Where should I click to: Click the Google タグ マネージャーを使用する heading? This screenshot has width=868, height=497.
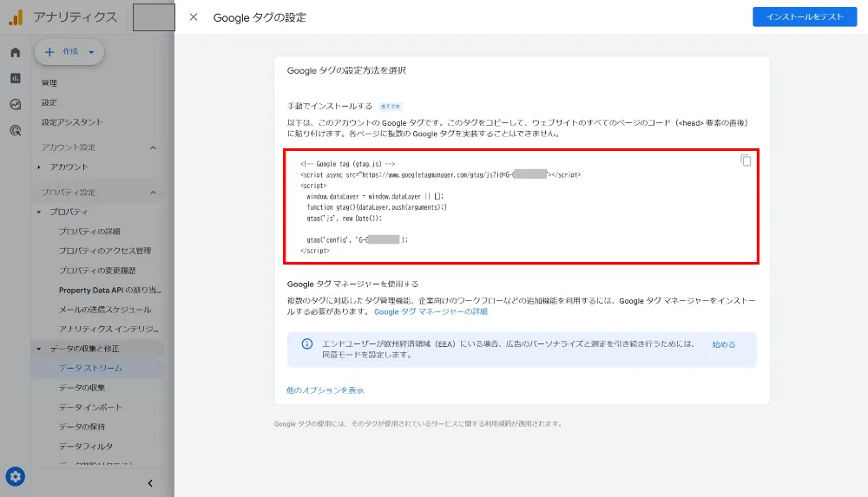tap(352, 284)
